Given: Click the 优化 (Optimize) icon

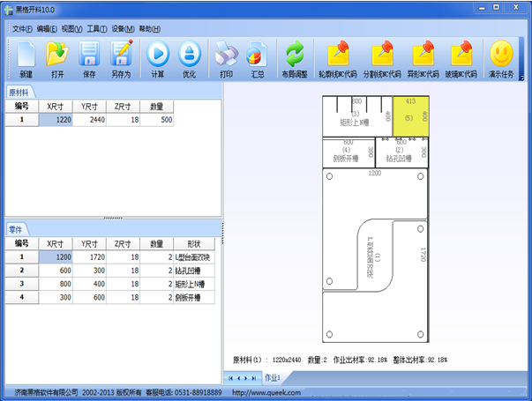Looking at the screenshot, I should (189, 56).
